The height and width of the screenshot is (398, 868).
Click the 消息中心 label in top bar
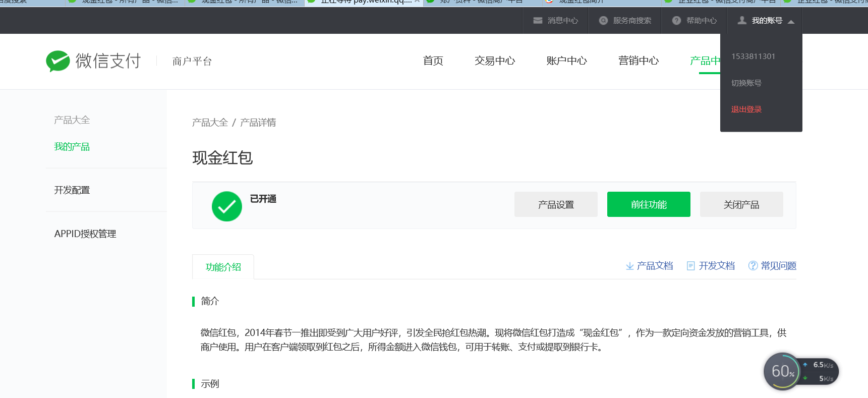click(563, 21)
